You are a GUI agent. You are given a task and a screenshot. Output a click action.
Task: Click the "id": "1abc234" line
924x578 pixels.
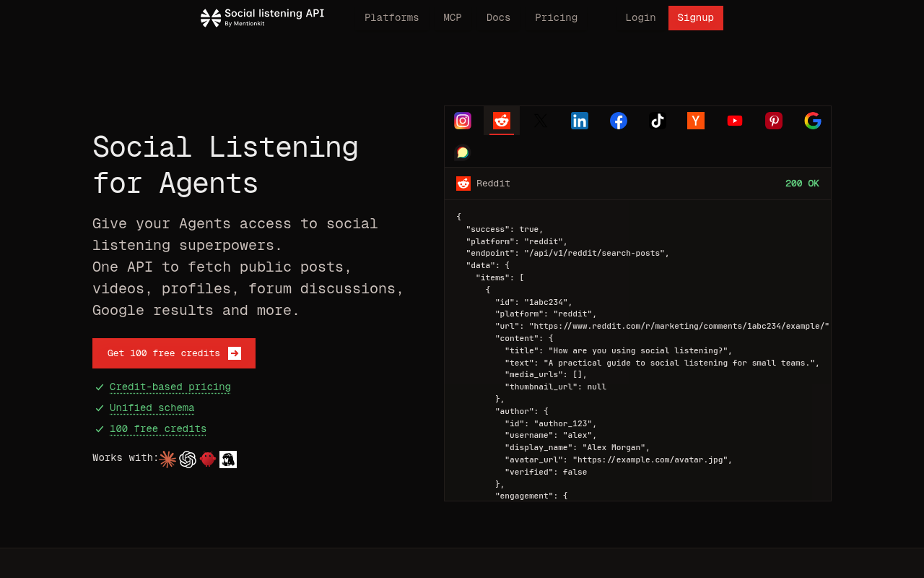[534, 302]
